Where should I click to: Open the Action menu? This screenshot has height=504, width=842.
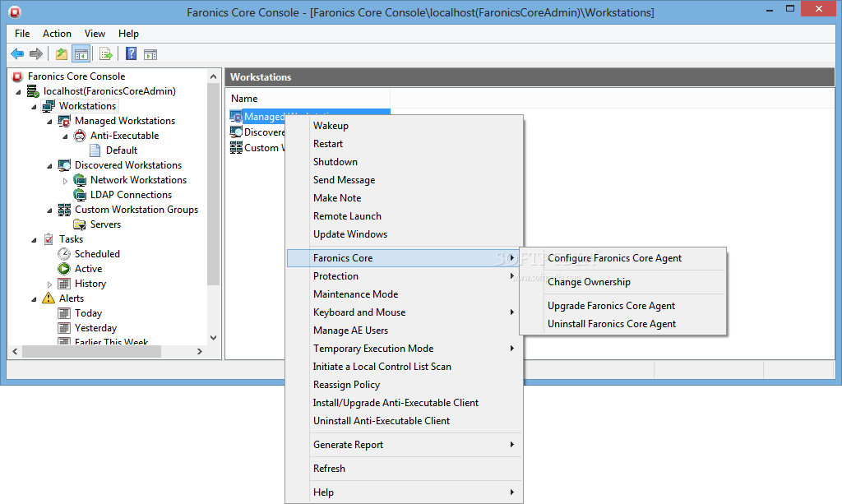tap(57, 33)
